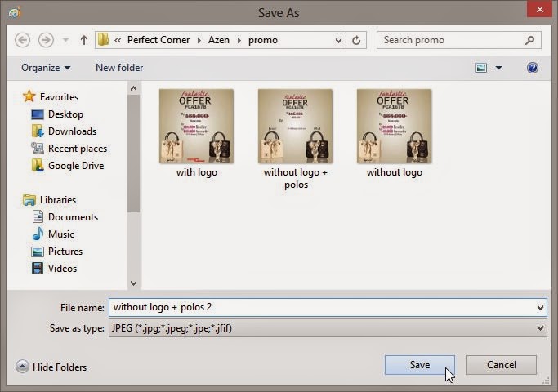Open the Help question mark icon
Screen dimensions: 558x392
tap(533, 68)
